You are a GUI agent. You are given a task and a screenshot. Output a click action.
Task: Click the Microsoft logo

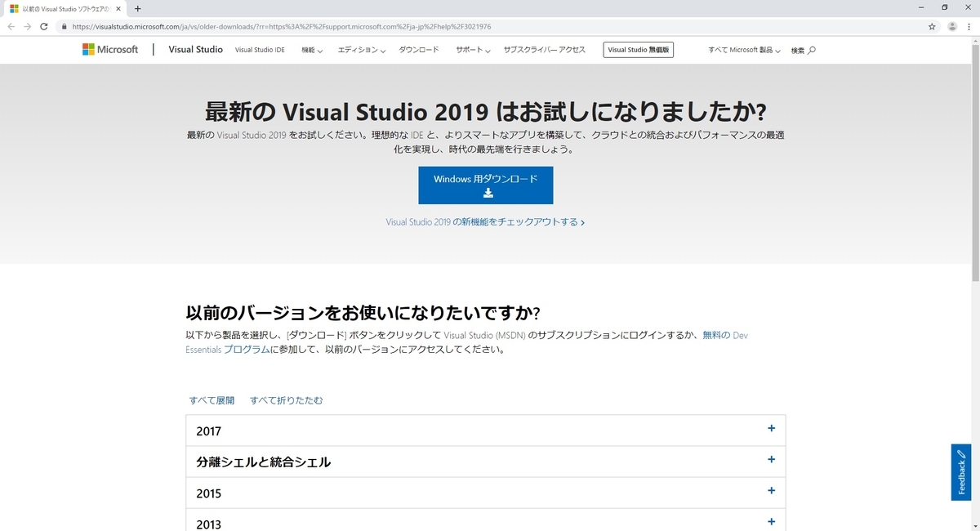click(x=110, y=49)
